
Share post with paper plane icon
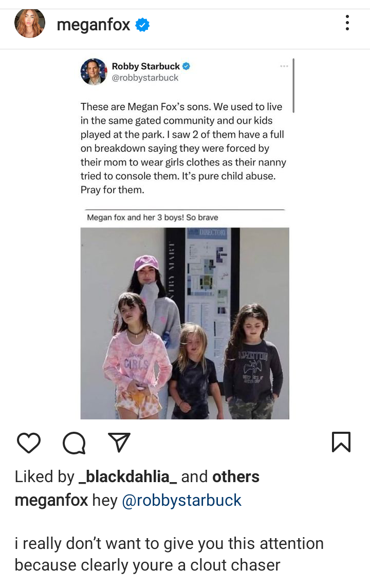(119, 442)
